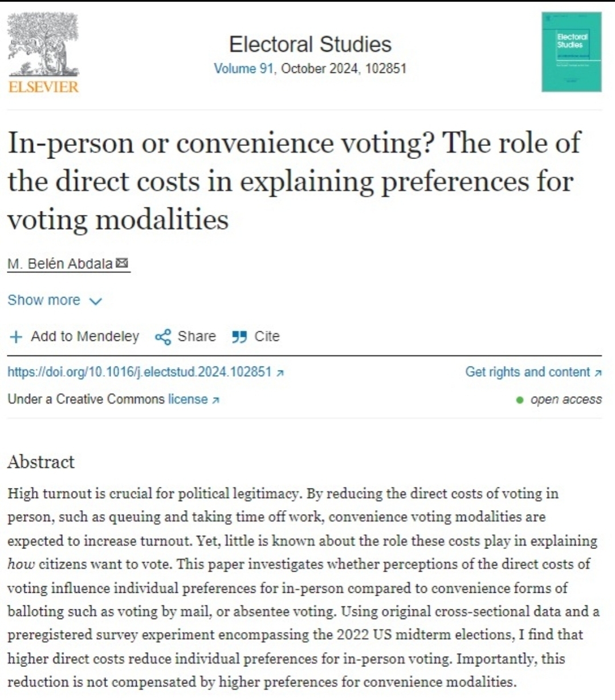Click the arrow icon next to license
The image size is (615, 700).
(x=215, y=400)
